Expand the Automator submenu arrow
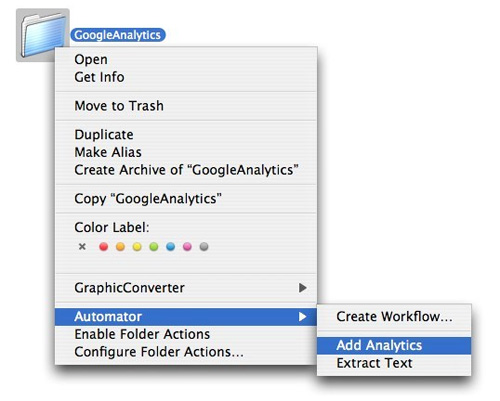 point(302,316)
